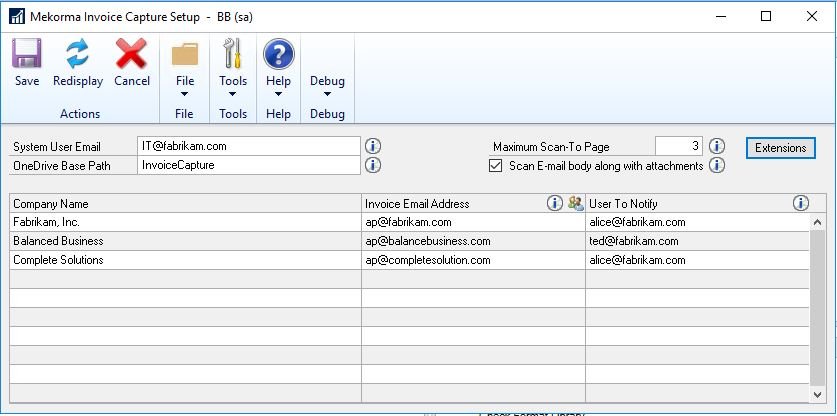The image size is (837, 416).
Task: Click the Company Name column header
Action: click(x=186, y=203)
